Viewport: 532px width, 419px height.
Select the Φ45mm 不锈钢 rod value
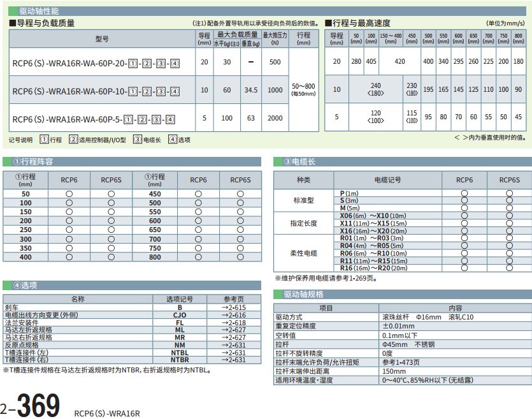[x=408, y=344]
